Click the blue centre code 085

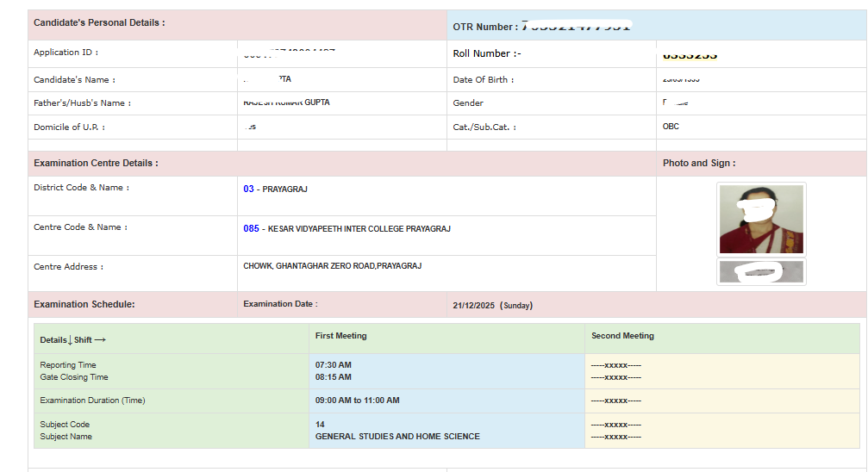(x=251, y=229)
